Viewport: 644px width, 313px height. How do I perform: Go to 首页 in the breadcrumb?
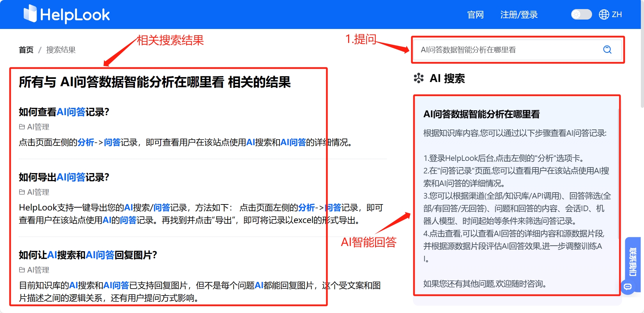[26, 50]
